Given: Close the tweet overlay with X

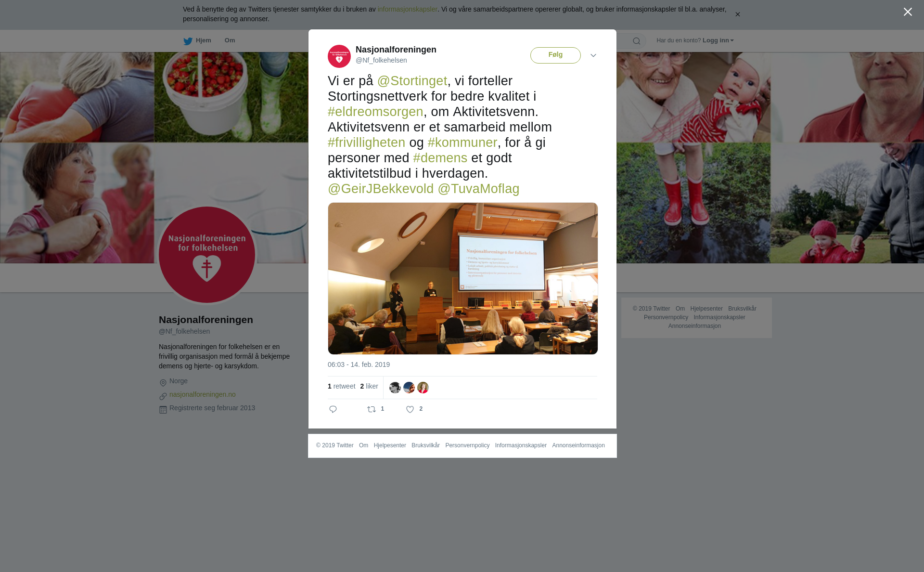Looking at the screenshot, I should click(x=908, y=12).
